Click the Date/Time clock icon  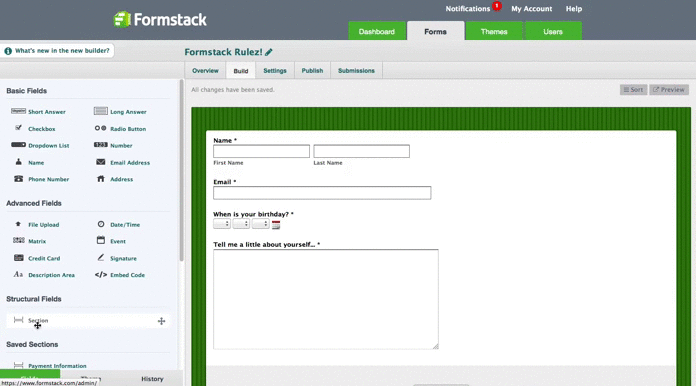(101, 224)
